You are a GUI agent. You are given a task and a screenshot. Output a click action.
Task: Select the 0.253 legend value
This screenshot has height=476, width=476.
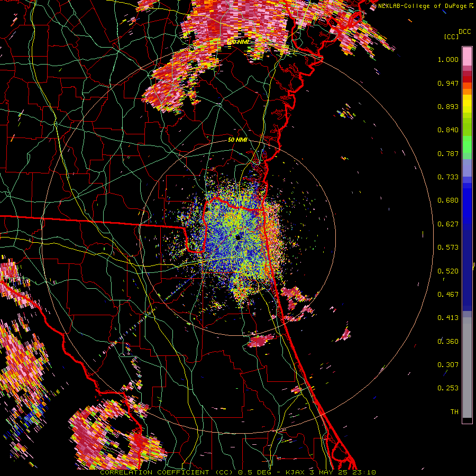click(x=448, y=388)
